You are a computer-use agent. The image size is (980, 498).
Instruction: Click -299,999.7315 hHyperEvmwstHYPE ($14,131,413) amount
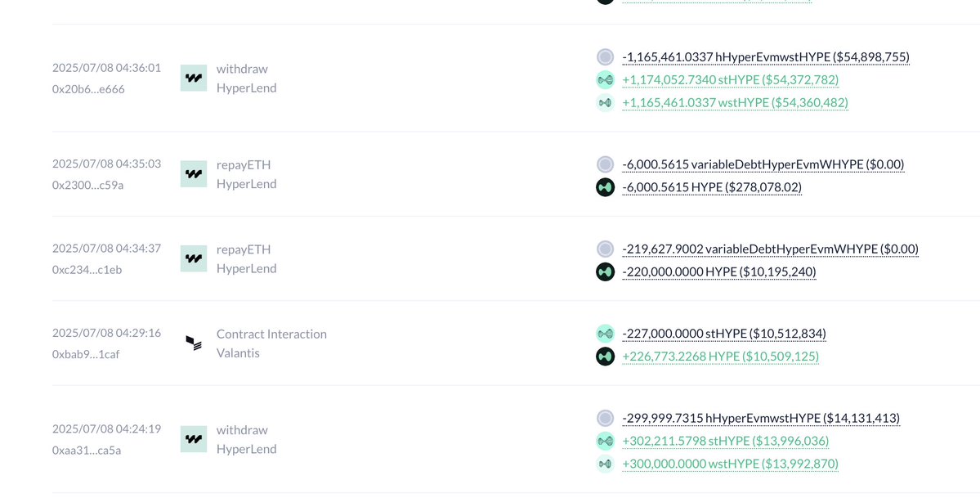[761, 418]
